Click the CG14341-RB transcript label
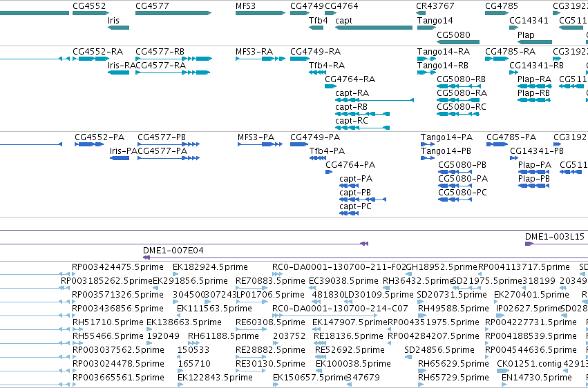The width and height of the screenshot is (588, 388). (536, 66)
